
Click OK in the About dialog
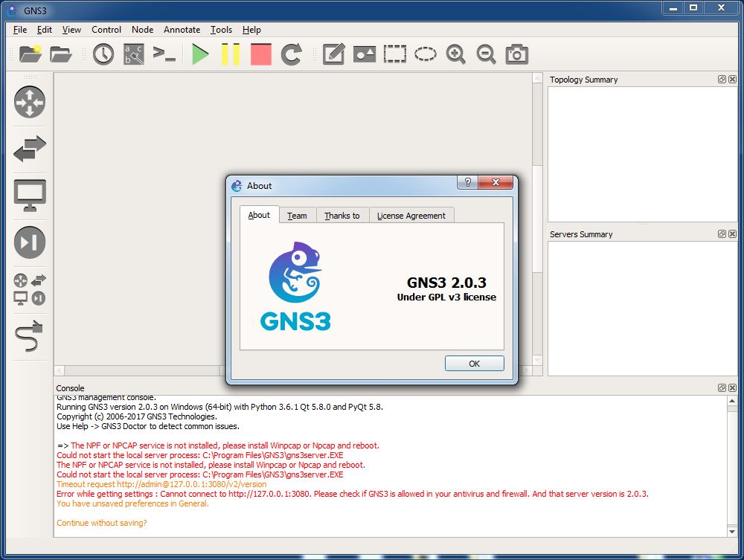point(475,363)
